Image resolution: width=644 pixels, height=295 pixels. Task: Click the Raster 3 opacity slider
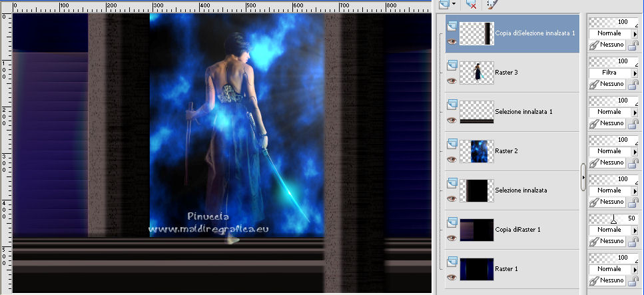(x=613, y=61)
